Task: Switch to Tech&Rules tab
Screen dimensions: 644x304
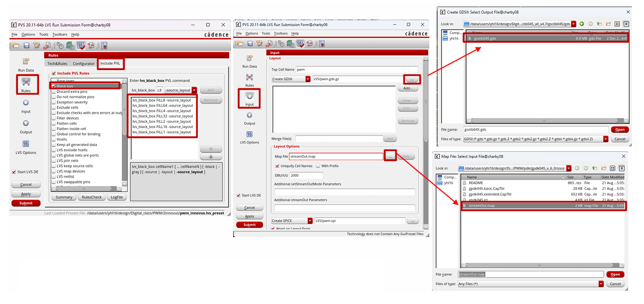Action: pyautogui.click(x=59, y=64)
